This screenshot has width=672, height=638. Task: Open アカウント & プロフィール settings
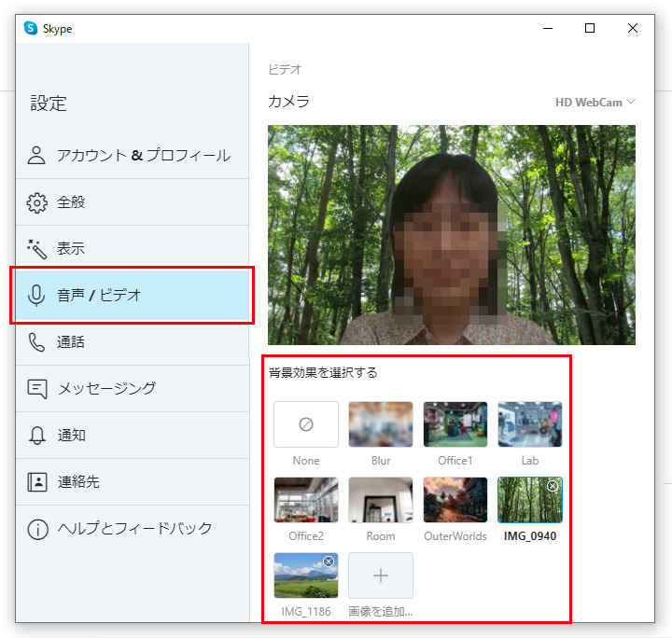coord(143,156)
